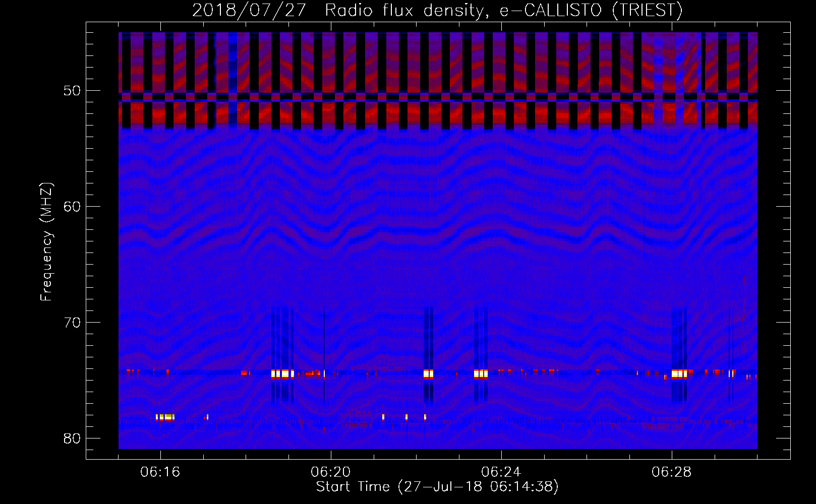Click the 06:20 time tick label
Image resolution: width=816 pixels, height=504 pixels.
point(330,472)
